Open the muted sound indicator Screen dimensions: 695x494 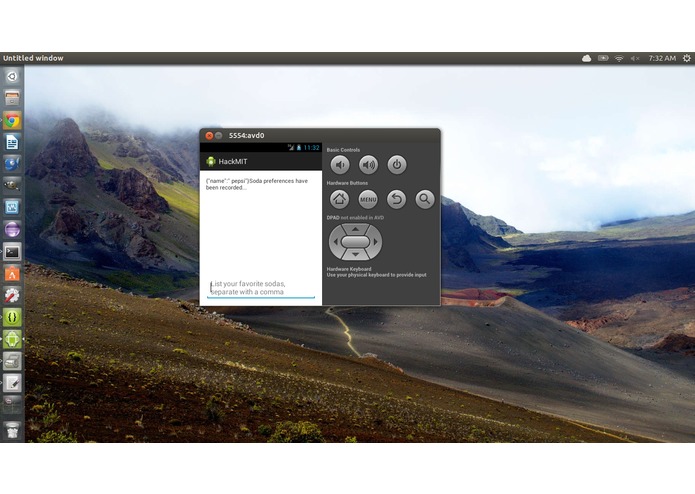pos(635,58)
